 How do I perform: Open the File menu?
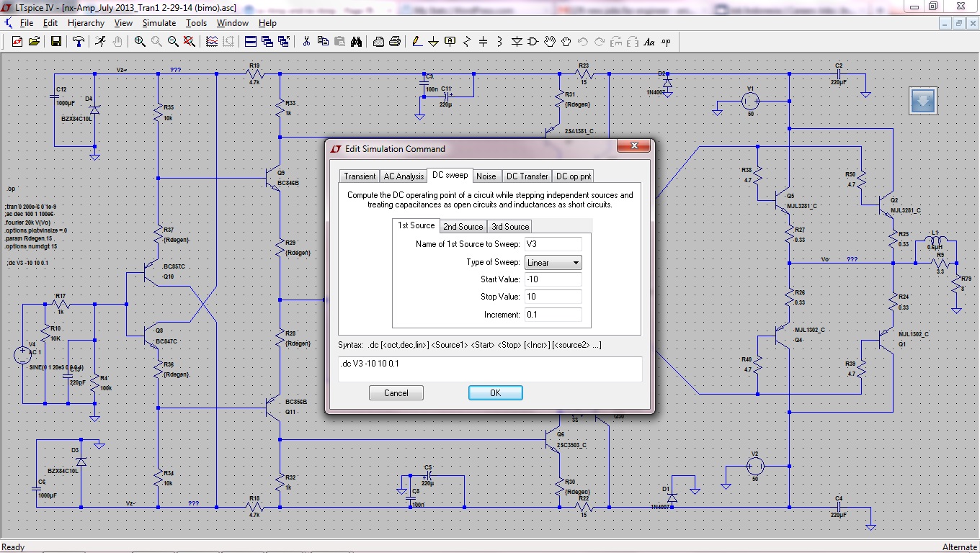pos(27,23)
